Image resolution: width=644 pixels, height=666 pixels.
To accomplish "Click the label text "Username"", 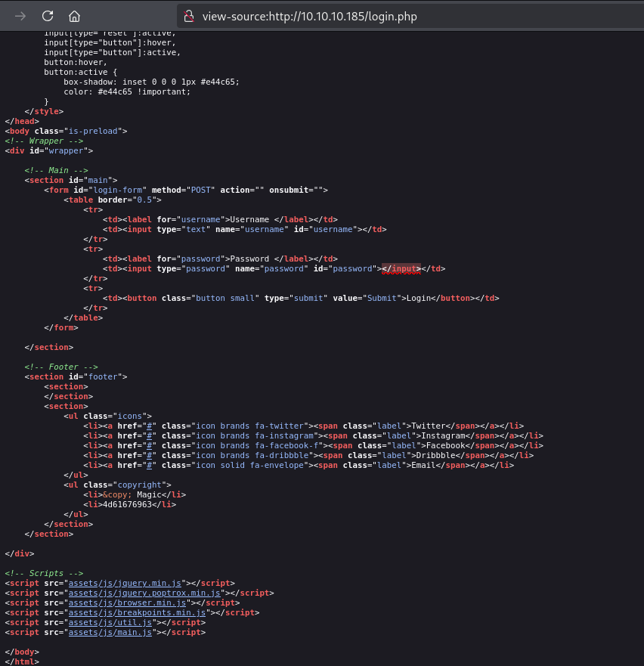I will coord(249,219).
